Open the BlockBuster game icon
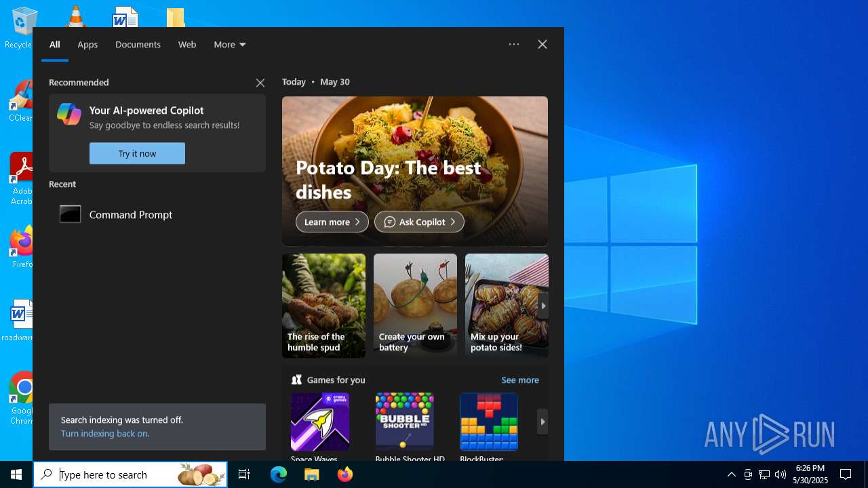The height and width of the screenshot is (488, 868). click(489, 422)
